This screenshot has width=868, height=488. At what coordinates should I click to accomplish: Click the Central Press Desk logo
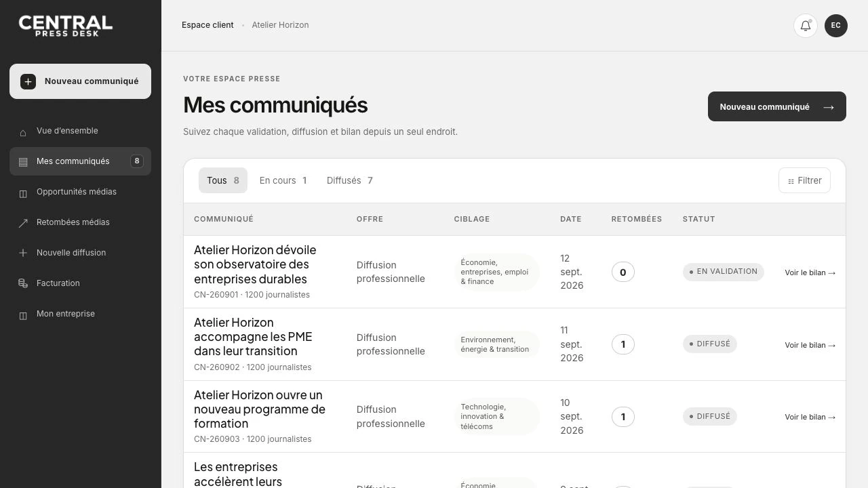click(66, 26)
